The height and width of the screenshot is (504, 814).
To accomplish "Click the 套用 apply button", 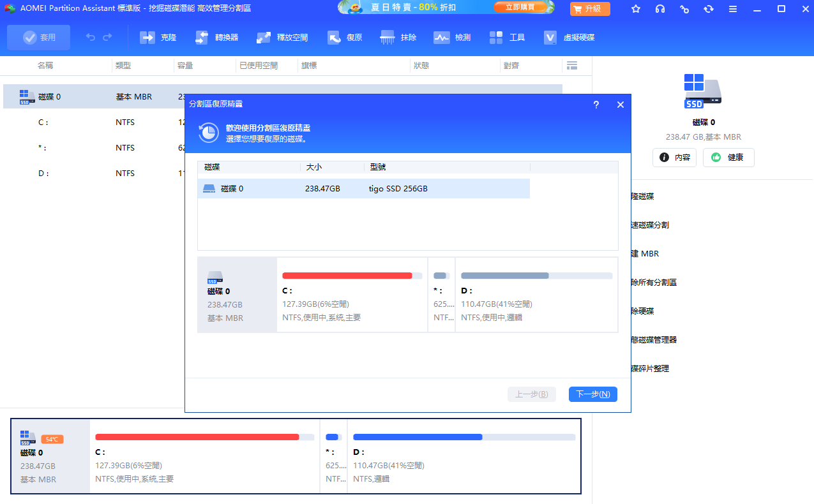I will [x=38, y=38].
